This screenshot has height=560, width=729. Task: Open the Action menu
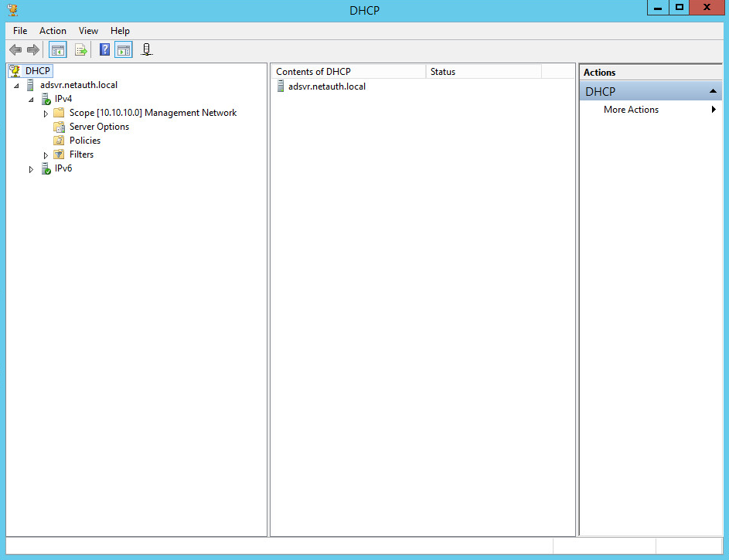pyautogui.click(x=53, y=31)
